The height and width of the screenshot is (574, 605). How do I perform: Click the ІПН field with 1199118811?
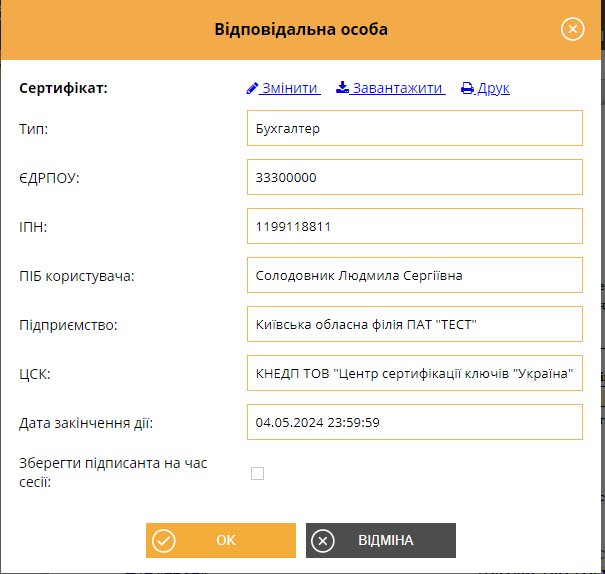tap(415, 226)
